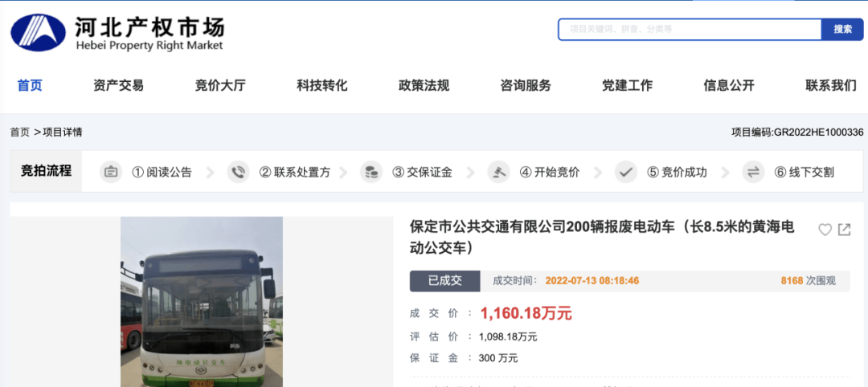The image size is (868, 387).
Task: Open the electric bus photo thumbnail
Action: [x=201, y=302]
